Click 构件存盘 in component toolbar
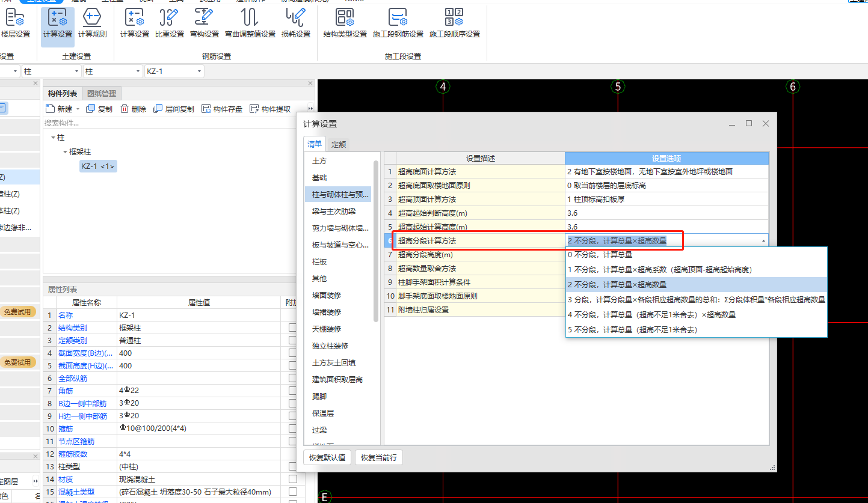Image resolution: width=868 pixels, height=503 pixels. (x=222, y=109)
